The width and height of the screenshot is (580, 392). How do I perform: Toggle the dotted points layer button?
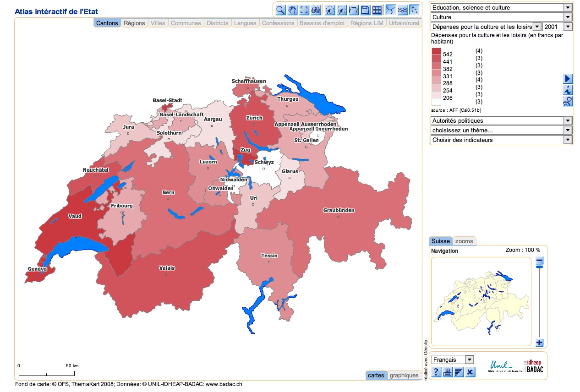click(x=414, y=10)
